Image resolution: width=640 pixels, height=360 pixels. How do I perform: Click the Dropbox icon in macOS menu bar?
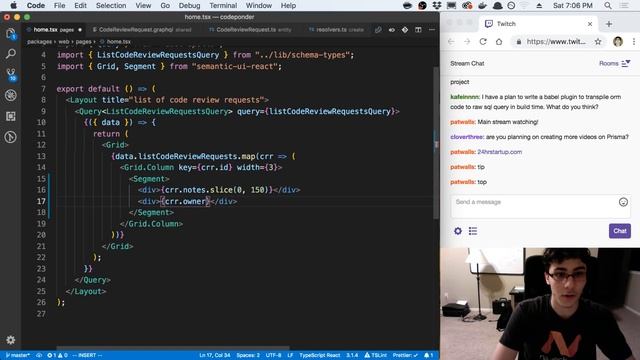tap(437, 6)
